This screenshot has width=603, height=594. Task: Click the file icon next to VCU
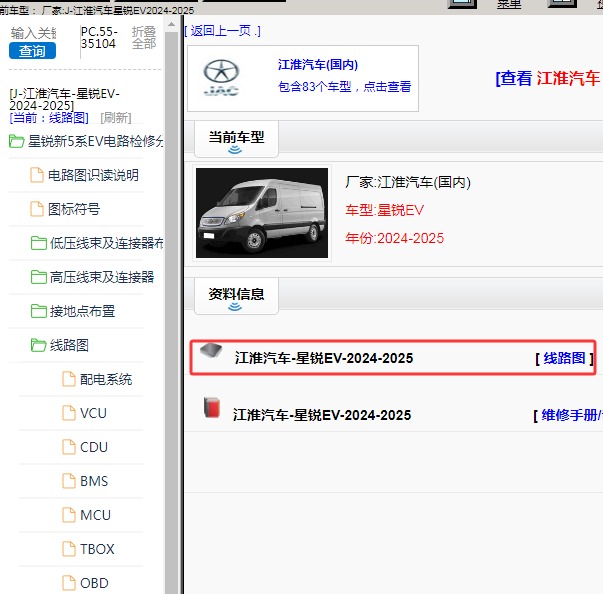coord(69,413)
